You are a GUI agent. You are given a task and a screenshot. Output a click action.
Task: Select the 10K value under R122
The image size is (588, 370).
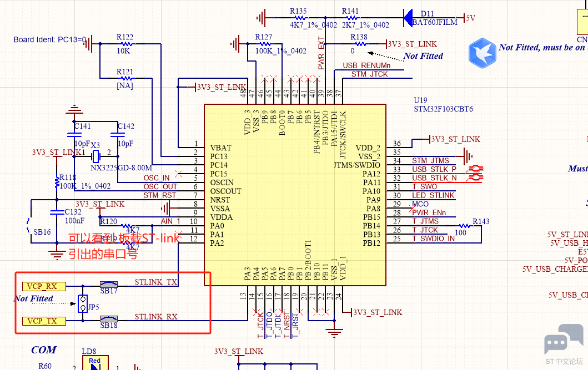123,51
